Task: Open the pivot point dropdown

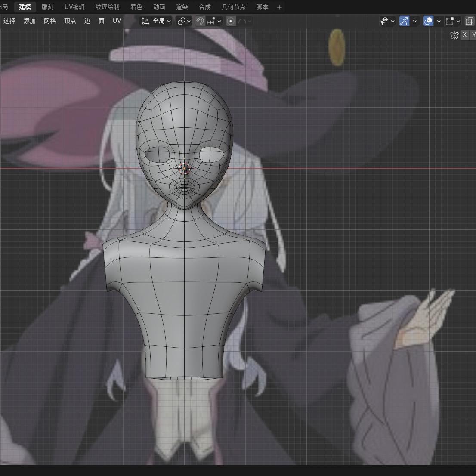Action: 184,21
